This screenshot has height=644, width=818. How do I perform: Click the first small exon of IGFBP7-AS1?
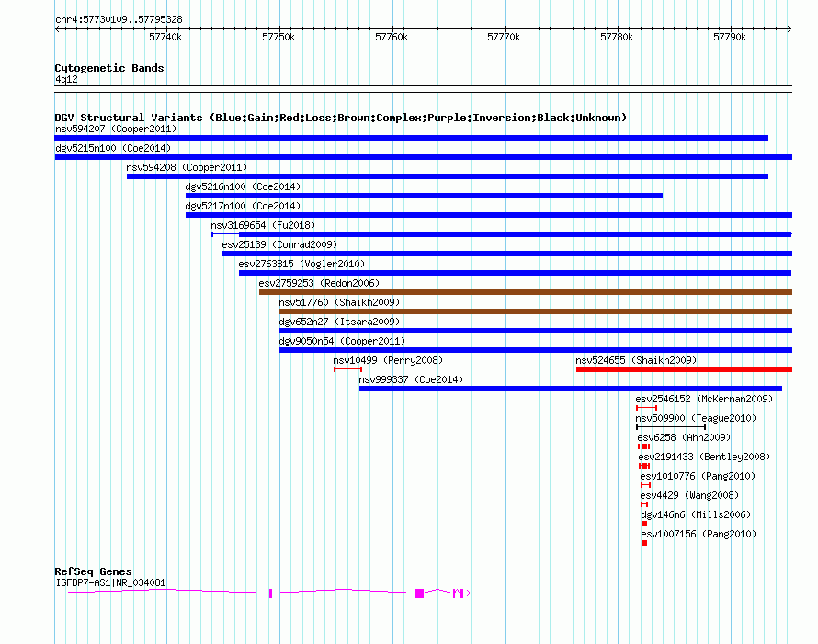pyautogui.click(x=270, y=593)
